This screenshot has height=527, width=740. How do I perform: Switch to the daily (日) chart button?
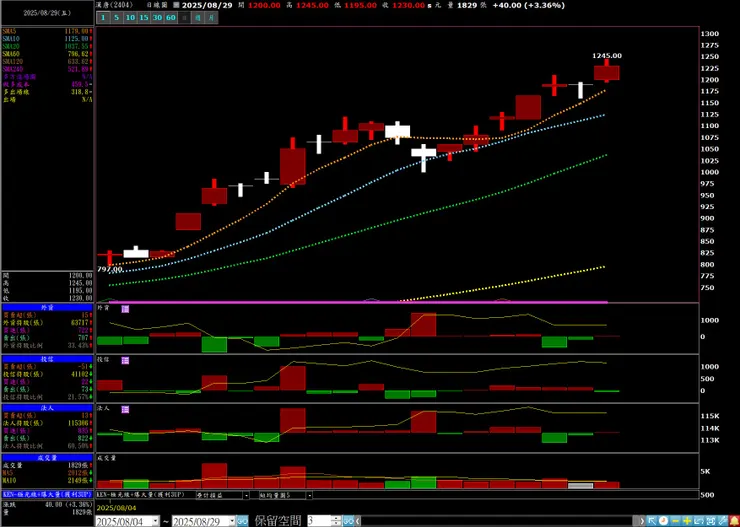tap(185, 18)
